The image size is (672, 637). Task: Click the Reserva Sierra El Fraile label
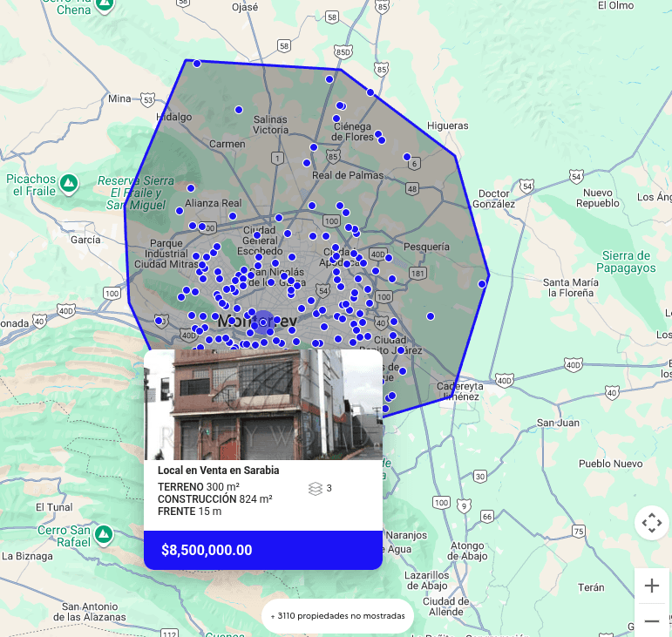point(135,193)
